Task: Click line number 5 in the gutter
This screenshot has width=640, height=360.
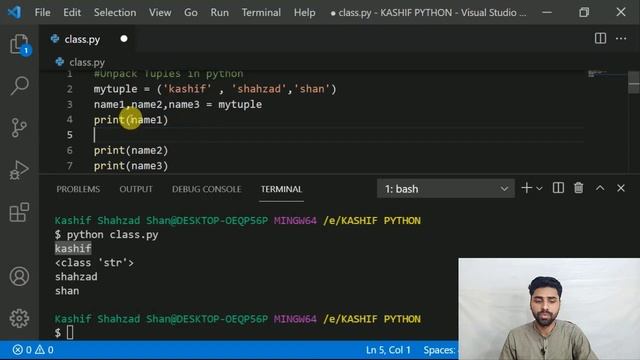Action: click(69, 135)
